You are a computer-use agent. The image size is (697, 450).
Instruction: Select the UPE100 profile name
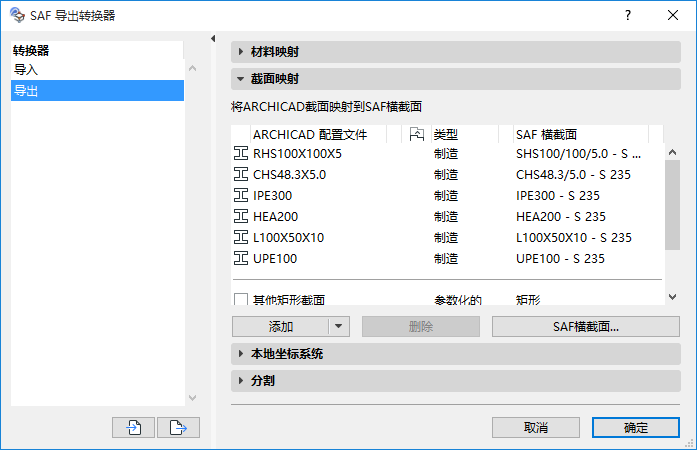[275, 258]
